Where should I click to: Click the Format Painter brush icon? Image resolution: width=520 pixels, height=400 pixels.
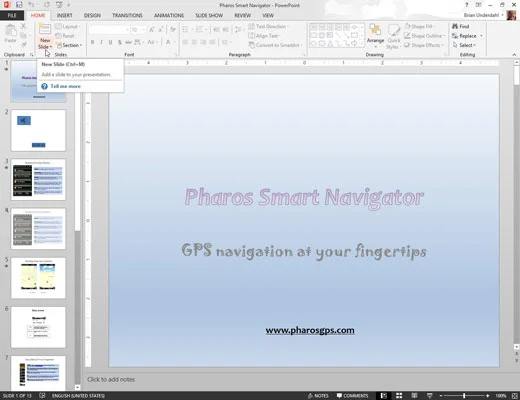click(23, 44)
